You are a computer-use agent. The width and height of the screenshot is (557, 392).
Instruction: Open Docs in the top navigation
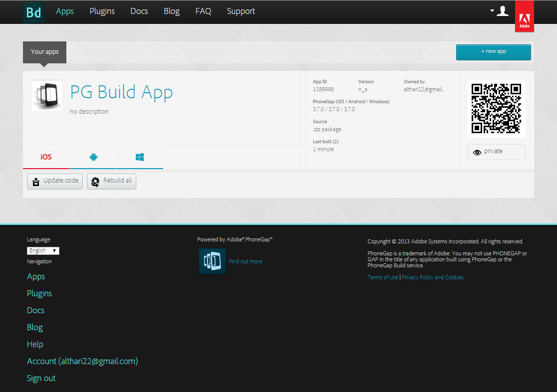click(139, 11)
